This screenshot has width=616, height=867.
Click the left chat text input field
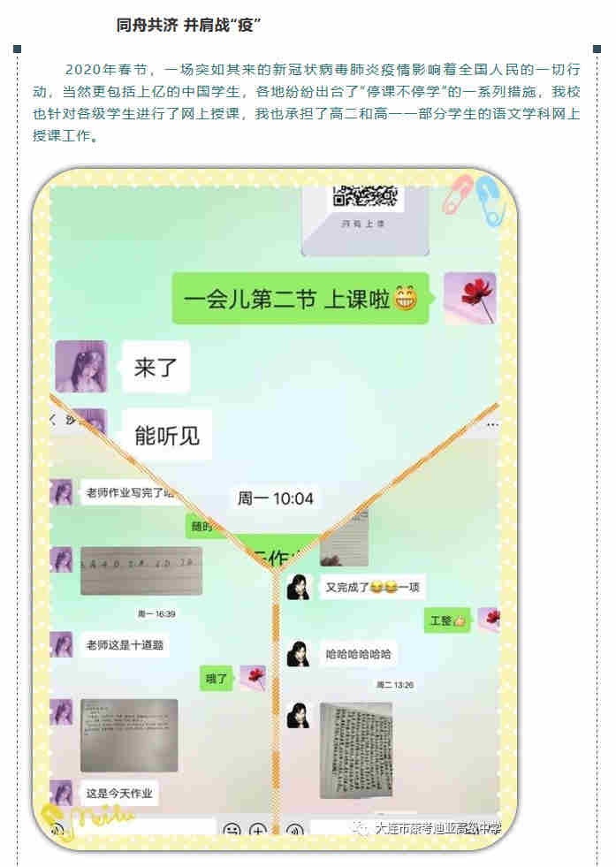[x=145, y=828]
